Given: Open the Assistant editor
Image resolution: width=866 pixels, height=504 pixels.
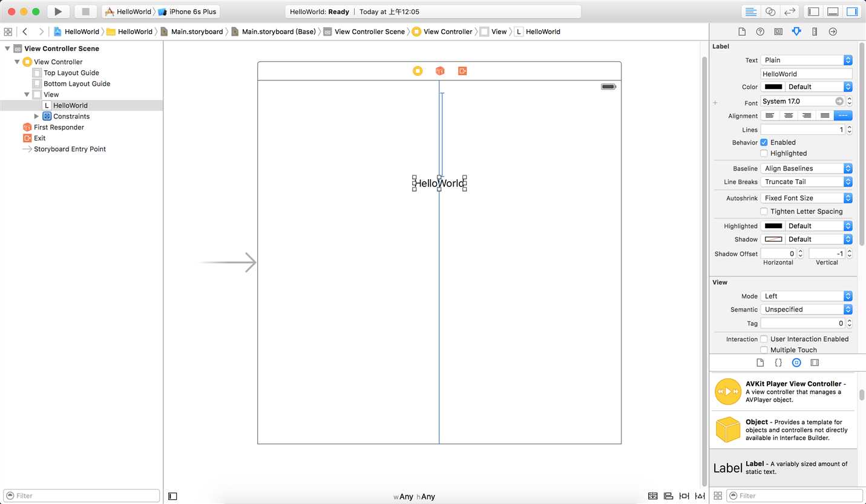Looking at the screenshot, I should [770, 11].
